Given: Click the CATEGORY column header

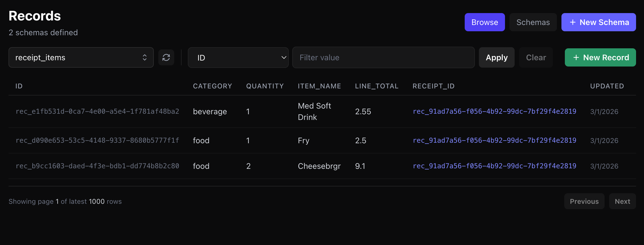Looking at the screenshot, I should 212,86.
